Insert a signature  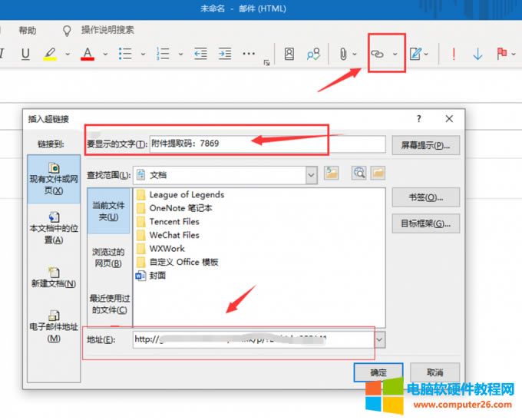tap(416, 54)
